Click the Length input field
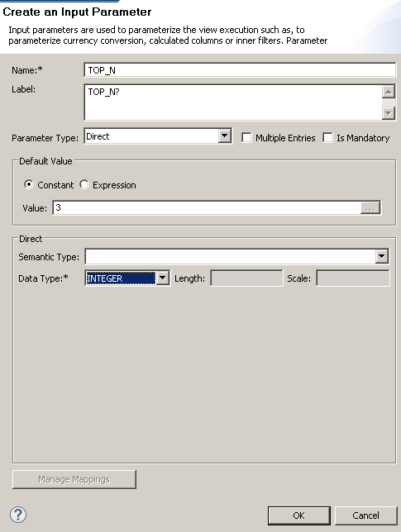Viewport: 401px width, 532px height. pos(246,278)
